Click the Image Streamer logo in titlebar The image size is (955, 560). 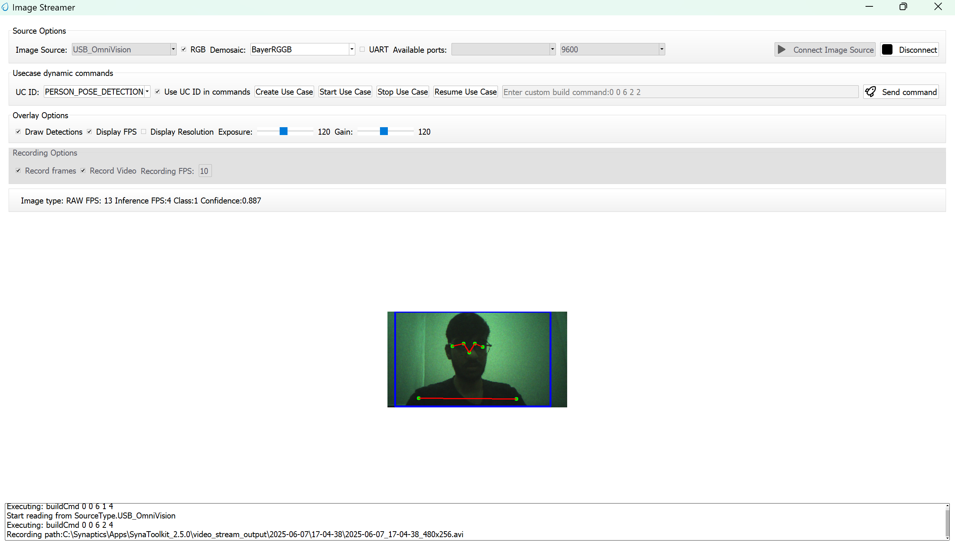click(5, 7)
